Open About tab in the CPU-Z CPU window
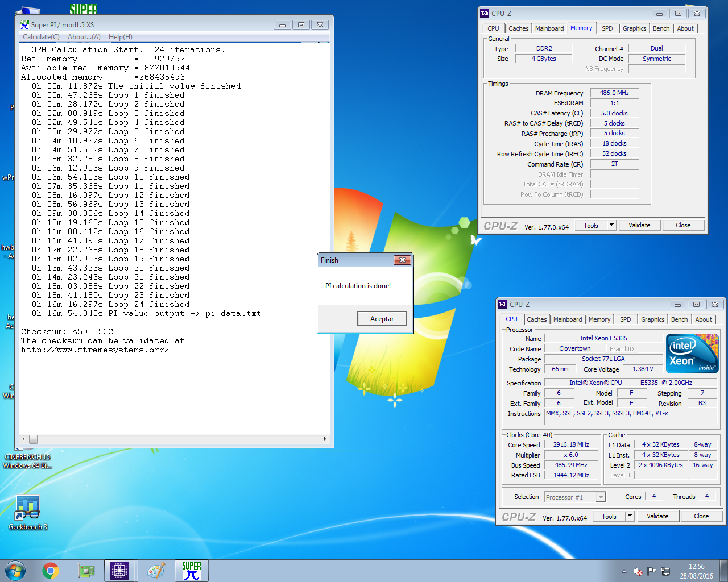728x582 pixels. point(704,319)
